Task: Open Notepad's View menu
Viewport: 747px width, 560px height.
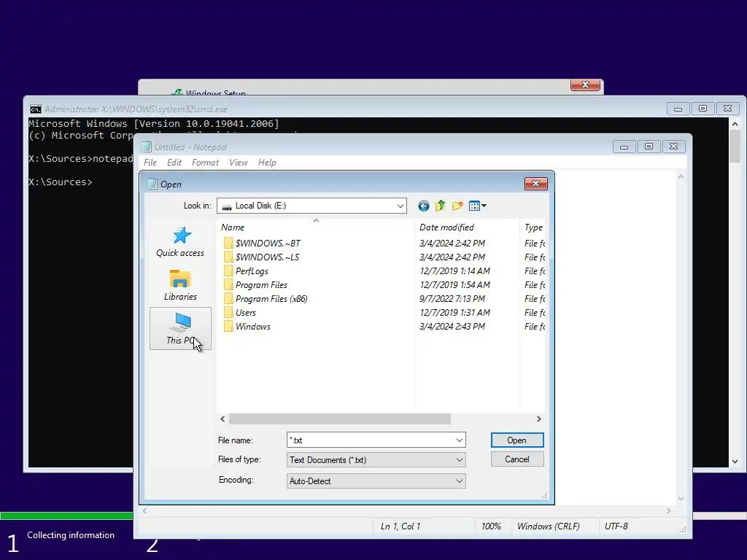Action: click(239, 163)
